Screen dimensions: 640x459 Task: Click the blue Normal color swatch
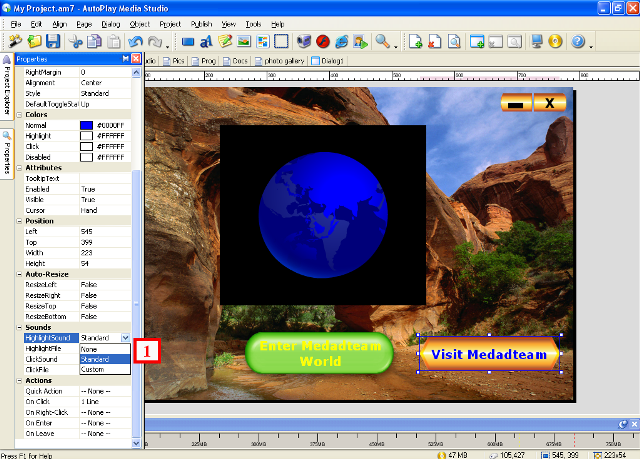tap(86, 124)
